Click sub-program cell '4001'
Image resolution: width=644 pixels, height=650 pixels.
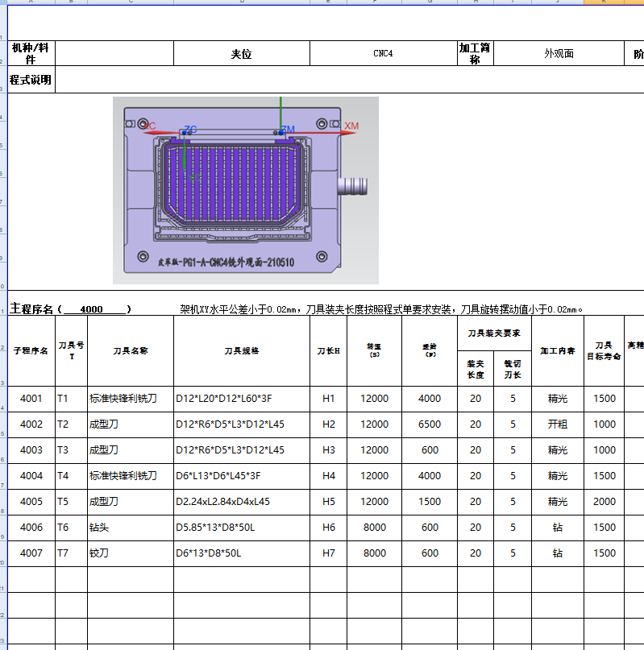(31, 399)
